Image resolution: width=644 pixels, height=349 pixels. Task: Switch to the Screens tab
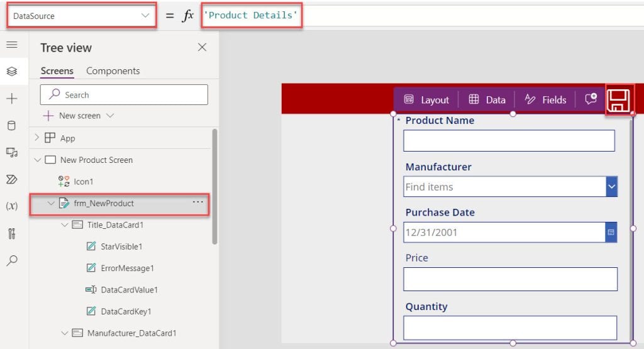57,71
